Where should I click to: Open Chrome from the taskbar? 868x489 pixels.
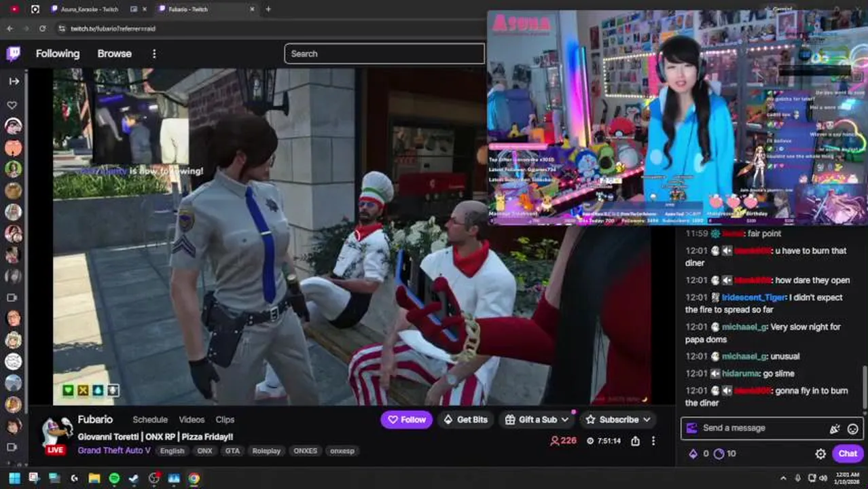click(194, 478)
